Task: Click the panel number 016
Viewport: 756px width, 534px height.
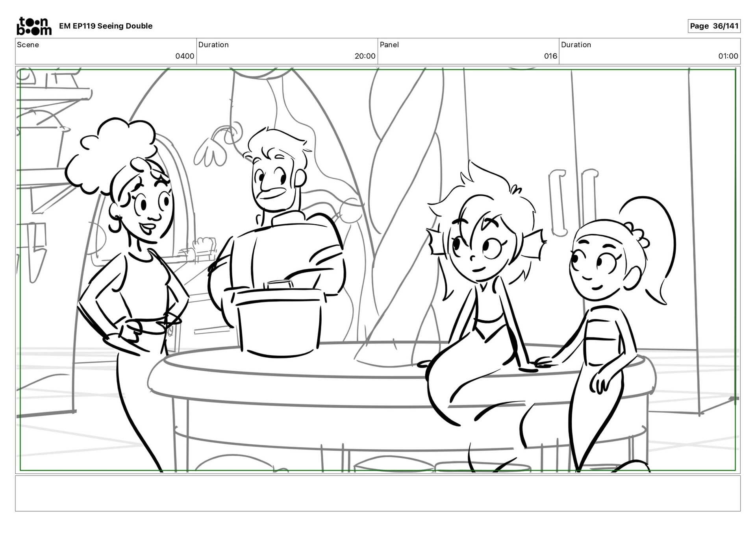Action: tap(550, 56)
